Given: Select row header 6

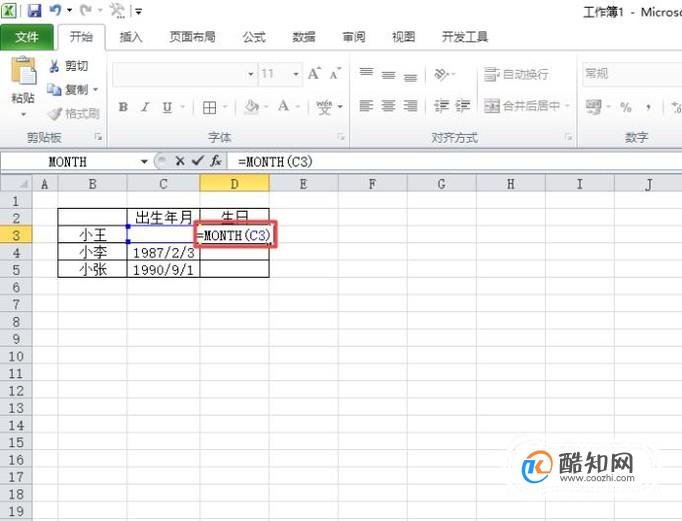Looking at the screenshot, I should pos(16,287).
